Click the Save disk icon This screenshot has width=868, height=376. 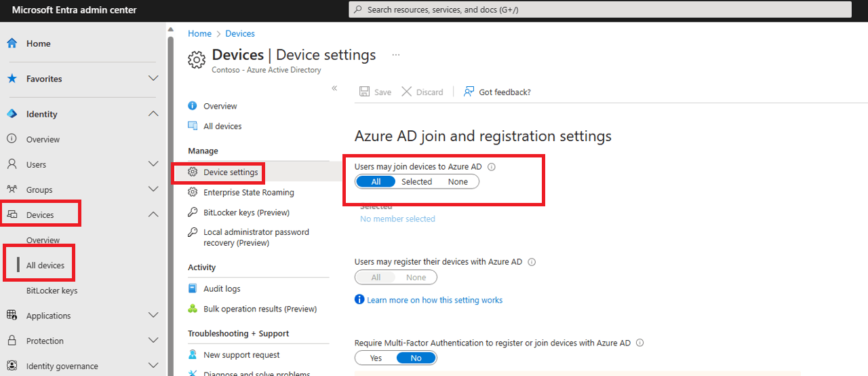(x=364, y=92)
